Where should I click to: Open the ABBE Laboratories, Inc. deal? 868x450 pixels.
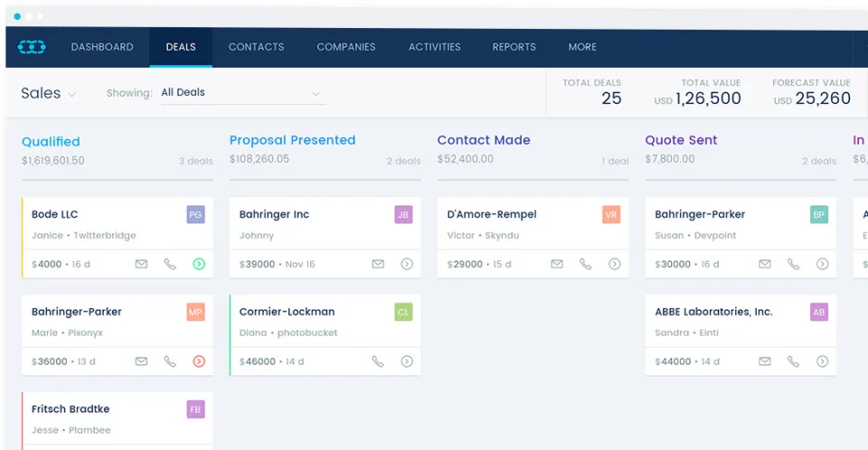(x=713, y=312)
